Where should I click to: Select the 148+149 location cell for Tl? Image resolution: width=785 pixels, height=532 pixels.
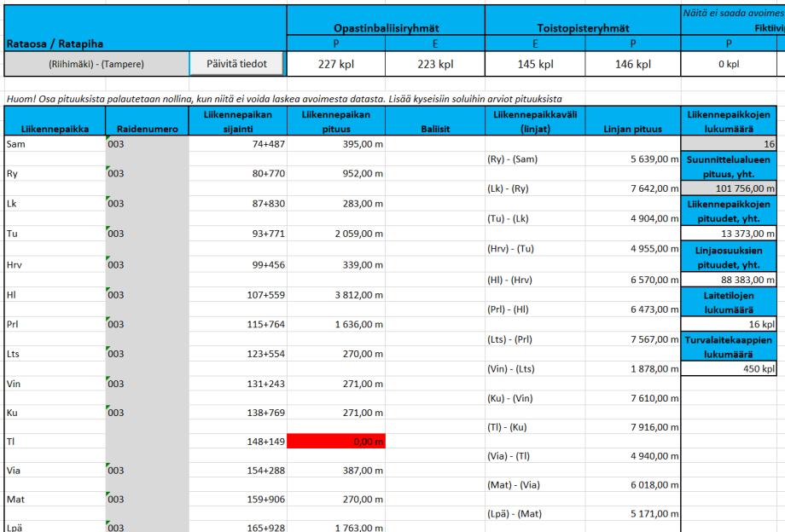click(238, 441)
